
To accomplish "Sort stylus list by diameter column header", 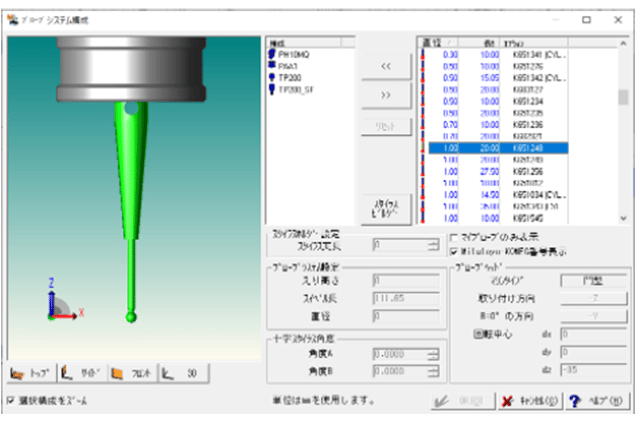I will coord(438,43).
